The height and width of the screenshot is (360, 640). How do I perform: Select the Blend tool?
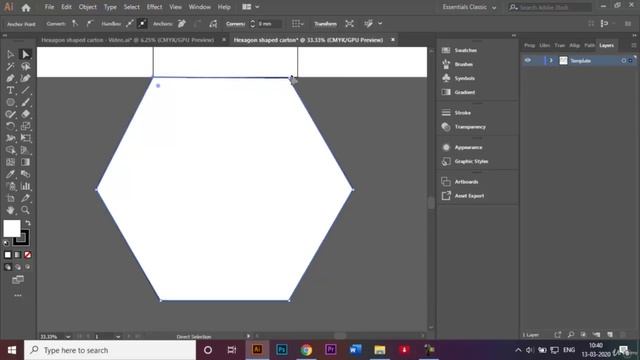[25, 174]
